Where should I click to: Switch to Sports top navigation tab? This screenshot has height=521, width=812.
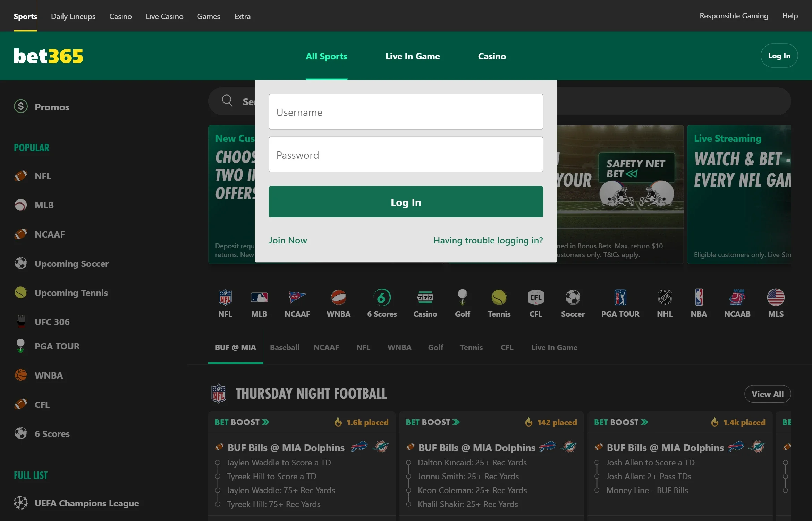tap(25, 16)
